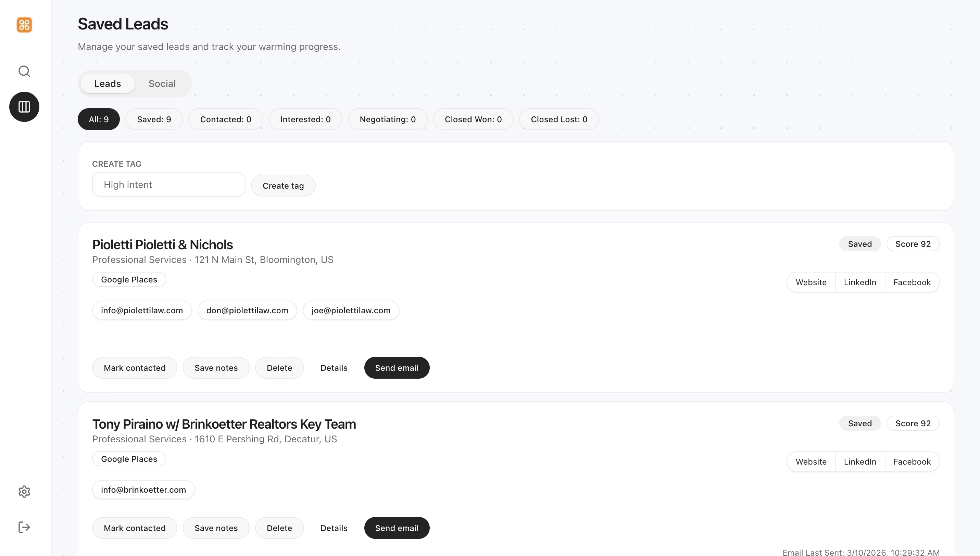Click the logout icon in sidebar
Screen dimensions: 980x556
coord(24,527)
